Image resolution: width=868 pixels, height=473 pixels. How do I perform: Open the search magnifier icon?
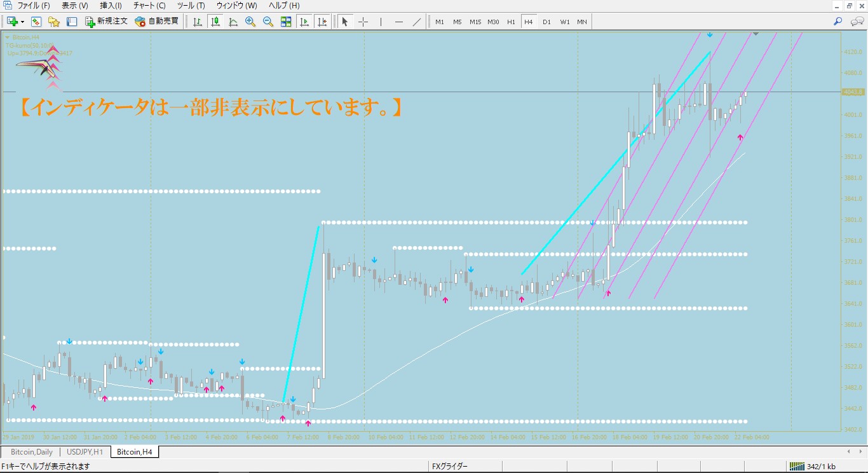pos(838,22)
